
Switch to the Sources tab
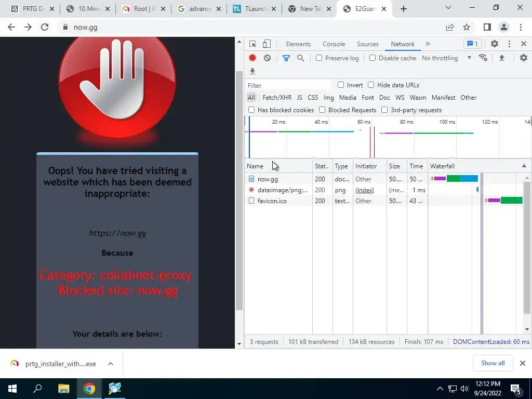tap(367, 44)
